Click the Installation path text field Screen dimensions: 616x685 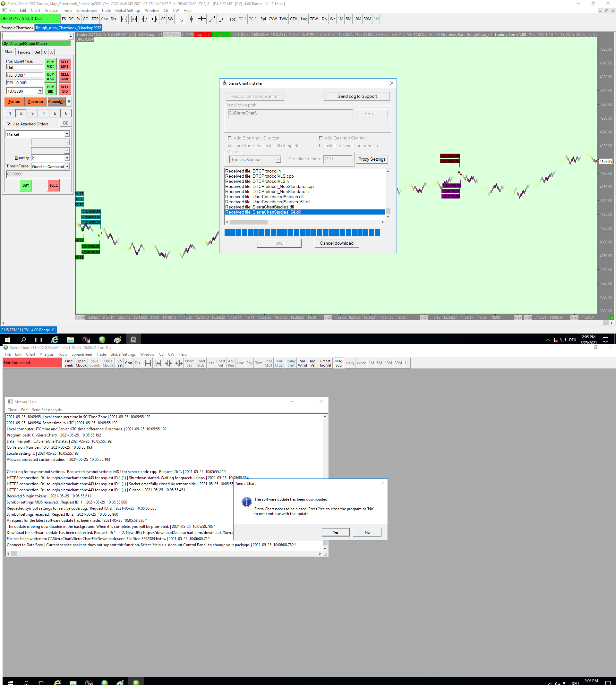[290, 113]
